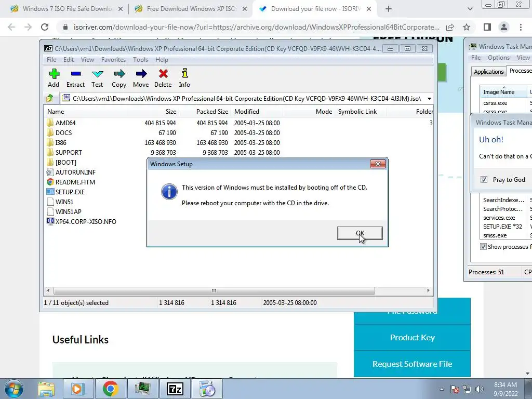Bookmark this page with the star icon
This screenshot has height=399, width=532.
click(467, 27)
